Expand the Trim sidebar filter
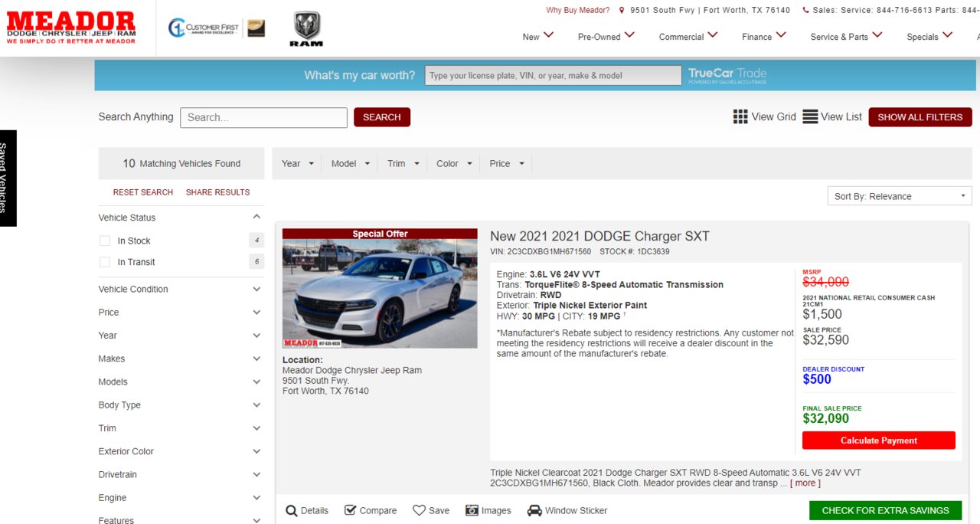Viewport: 980px width, 524px height. pyautogui.click(x=256, y=428)
